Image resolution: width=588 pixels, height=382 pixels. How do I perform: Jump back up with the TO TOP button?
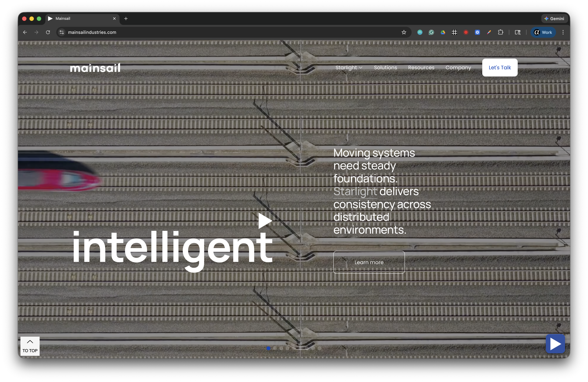coord(30,346)
